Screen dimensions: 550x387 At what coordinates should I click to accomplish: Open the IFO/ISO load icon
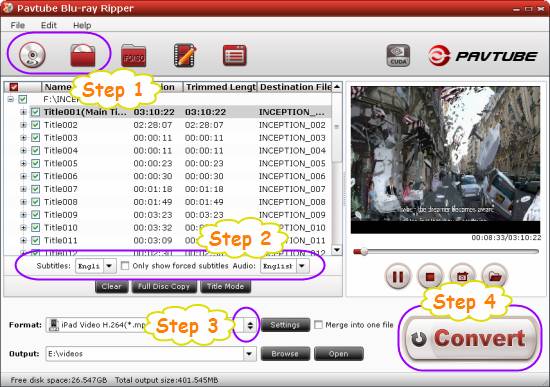133,56
